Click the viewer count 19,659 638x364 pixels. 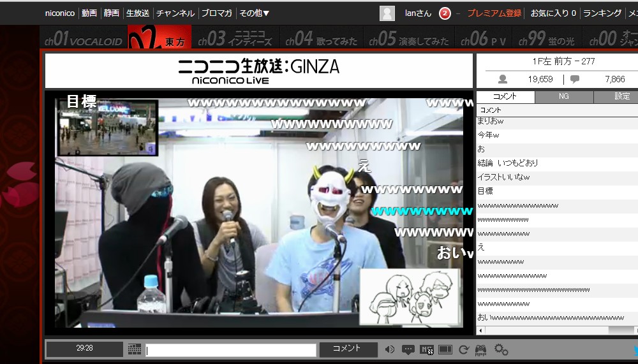tap(540, 79)
